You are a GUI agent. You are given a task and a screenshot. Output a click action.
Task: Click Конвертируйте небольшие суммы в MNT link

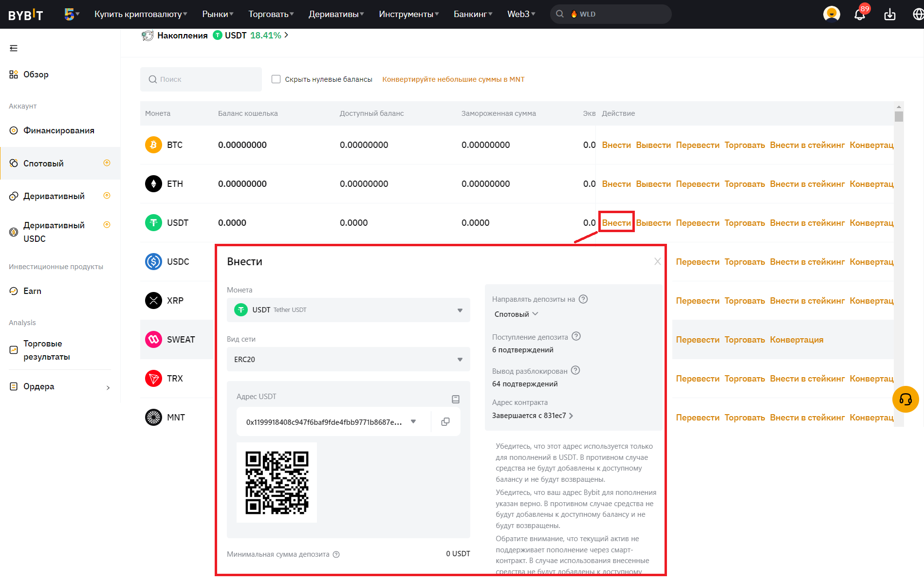pyautogui.click(x=453, y=79)
